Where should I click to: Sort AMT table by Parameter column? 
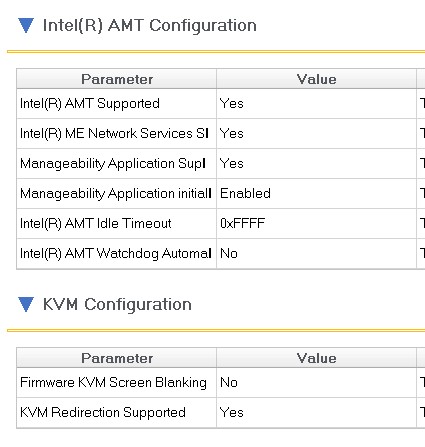click(117, 79)
